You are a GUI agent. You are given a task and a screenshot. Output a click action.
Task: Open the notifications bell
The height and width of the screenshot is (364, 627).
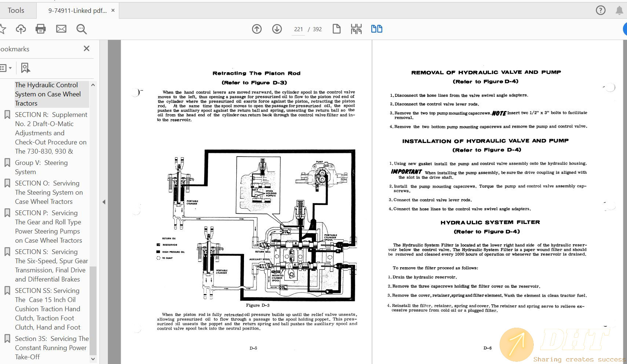coord(619,10)
